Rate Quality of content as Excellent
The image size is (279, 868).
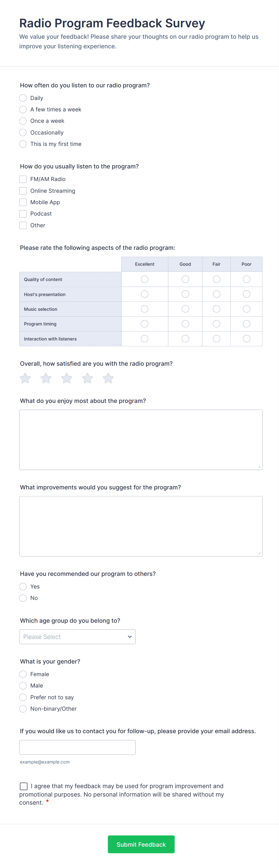pos(144,279)
